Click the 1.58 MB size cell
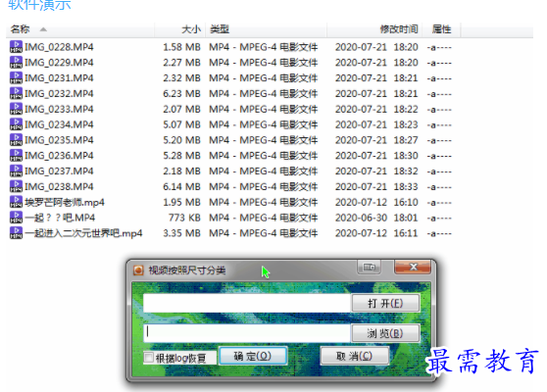This screenshot has width=547, height=392. 181,47
